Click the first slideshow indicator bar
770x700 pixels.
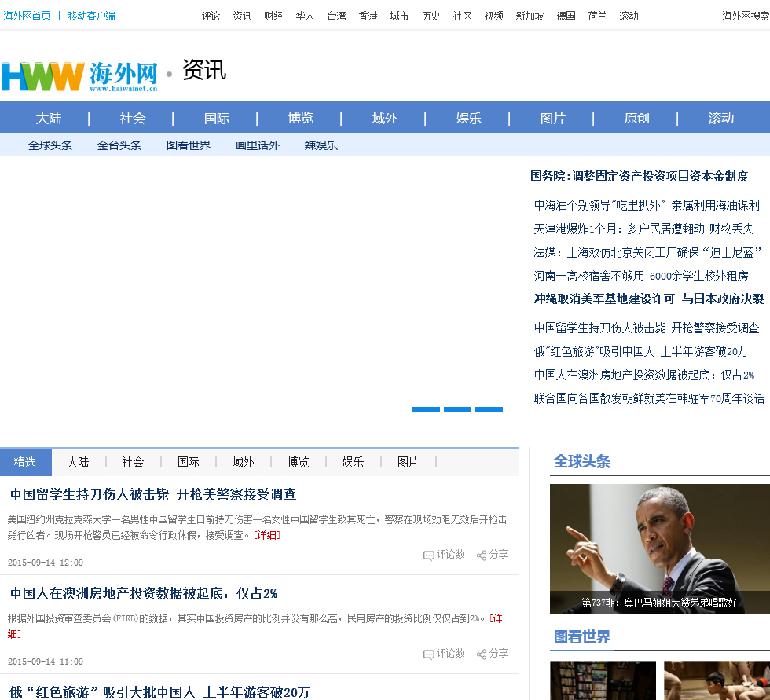(426, 409)
